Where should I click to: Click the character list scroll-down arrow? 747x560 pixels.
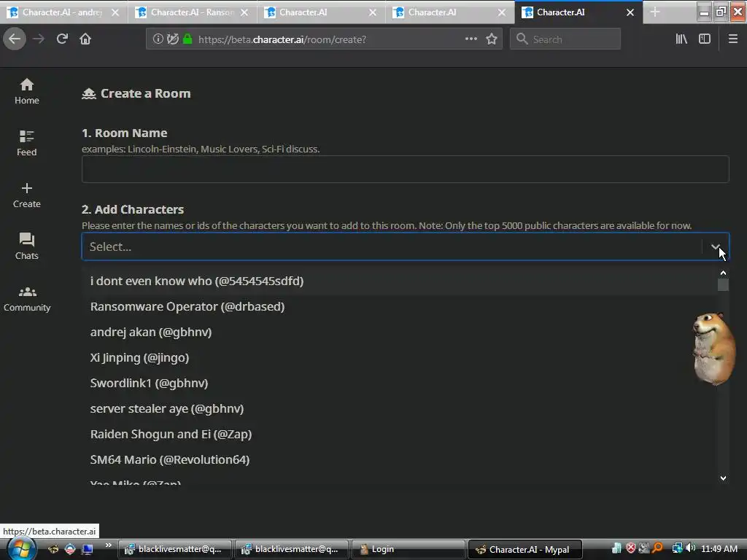(723, 478)
